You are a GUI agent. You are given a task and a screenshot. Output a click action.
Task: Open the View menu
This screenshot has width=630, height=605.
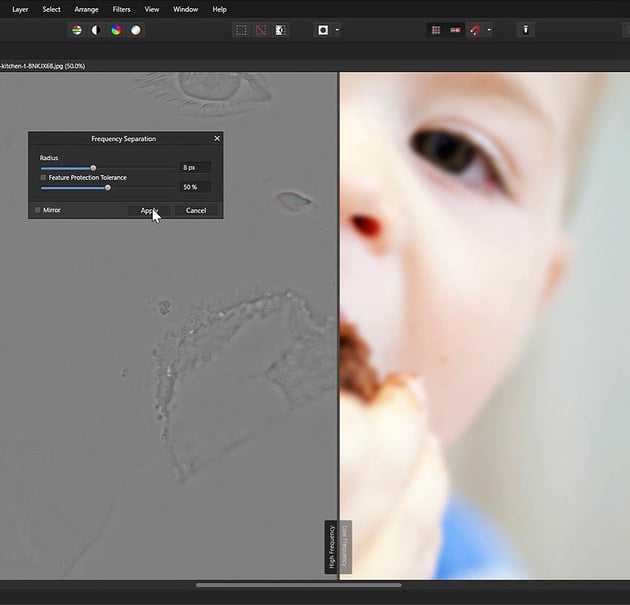click(151, 9)
